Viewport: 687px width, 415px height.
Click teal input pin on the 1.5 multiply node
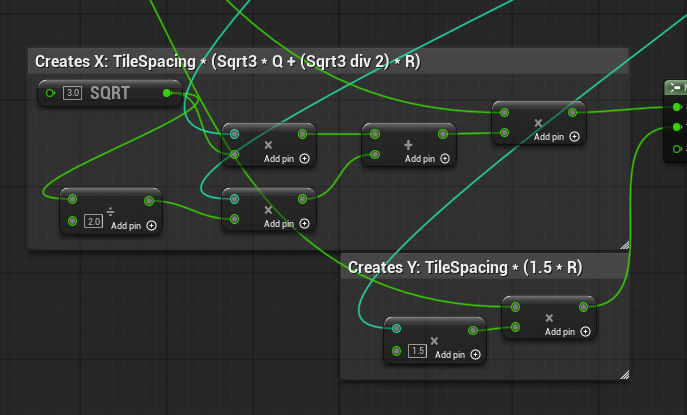[396, 328]
